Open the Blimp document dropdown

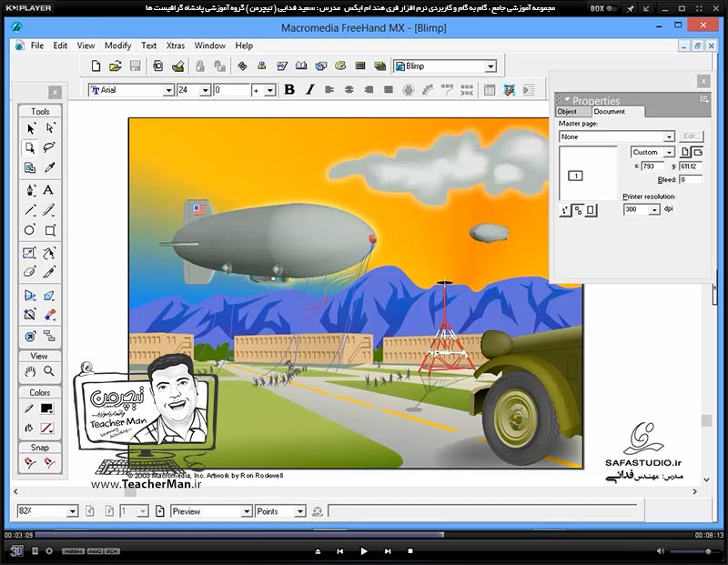click(490, 66)
